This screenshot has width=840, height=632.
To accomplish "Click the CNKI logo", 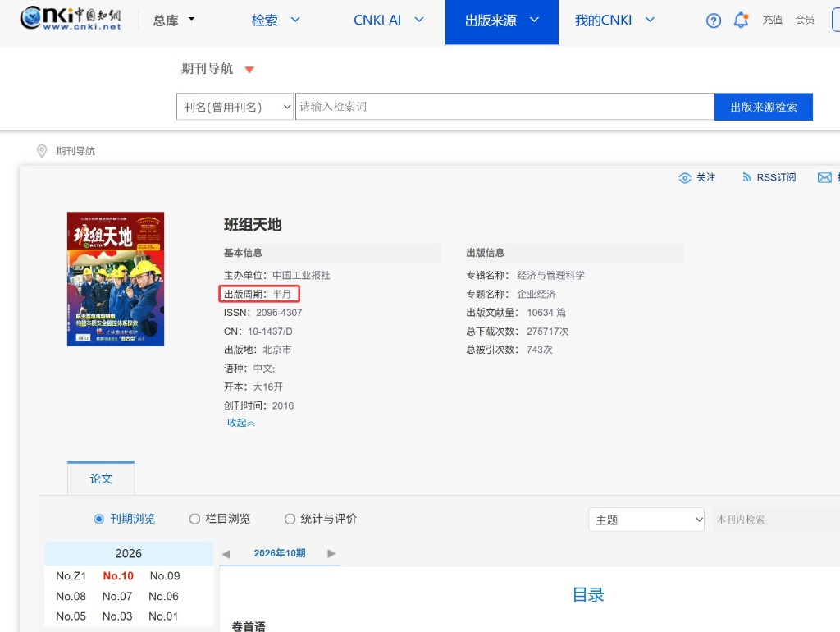I will click(x=71, y=19).
